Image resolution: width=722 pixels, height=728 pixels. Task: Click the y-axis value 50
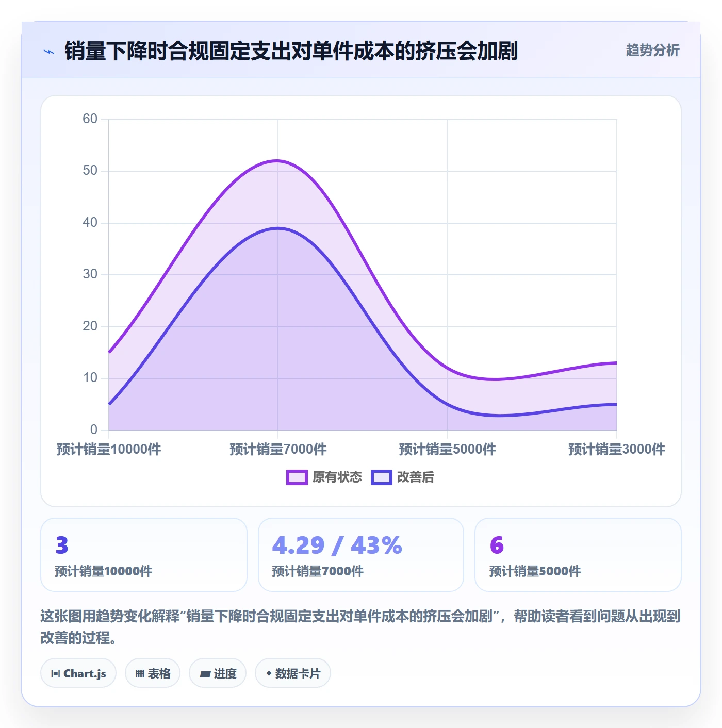[90, 171]
